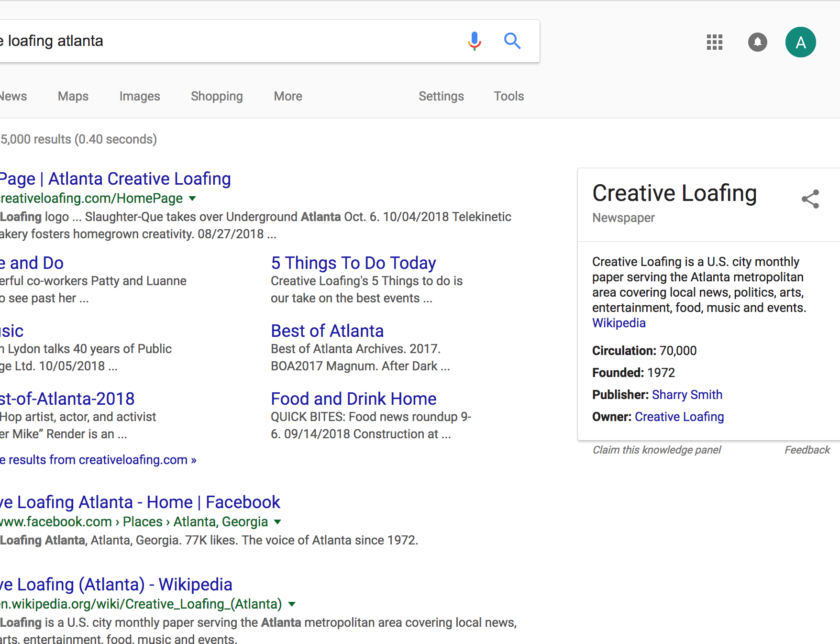Share the Creative Loafing knowledge panel

(x=810, y=199)
